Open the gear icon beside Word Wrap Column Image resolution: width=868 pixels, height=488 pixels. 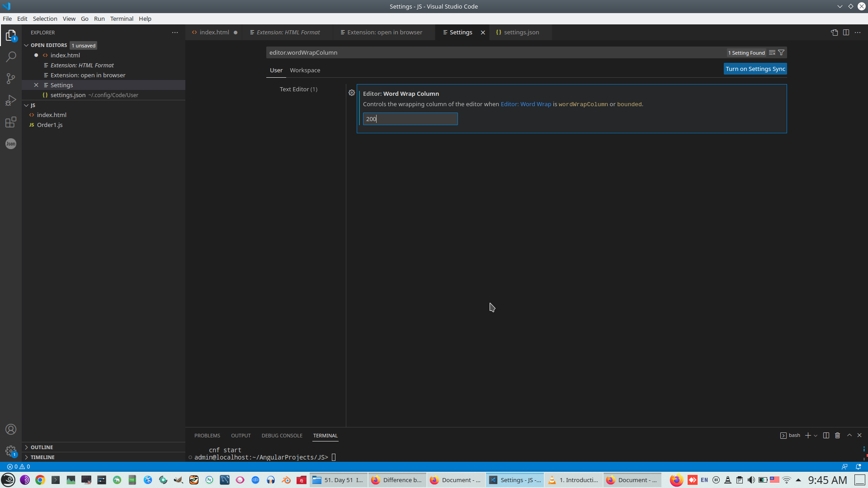pyautogui.click(x=352, y=93)
